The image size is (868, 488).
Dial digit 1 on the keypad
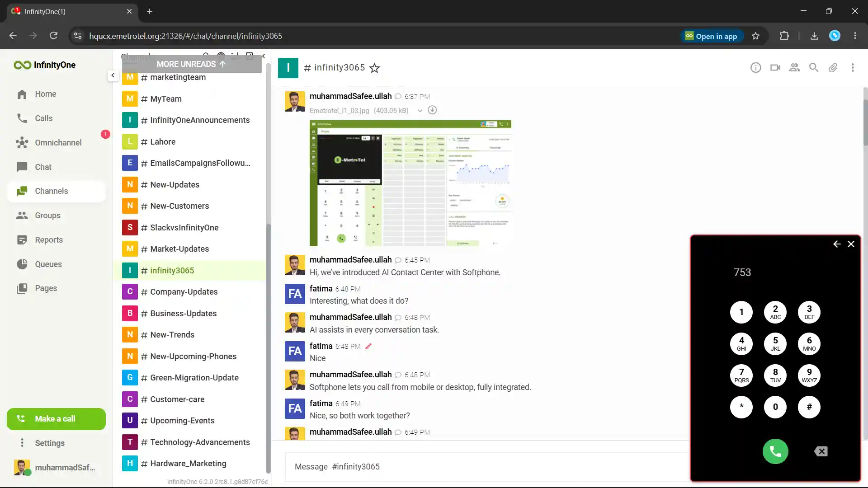741,312
